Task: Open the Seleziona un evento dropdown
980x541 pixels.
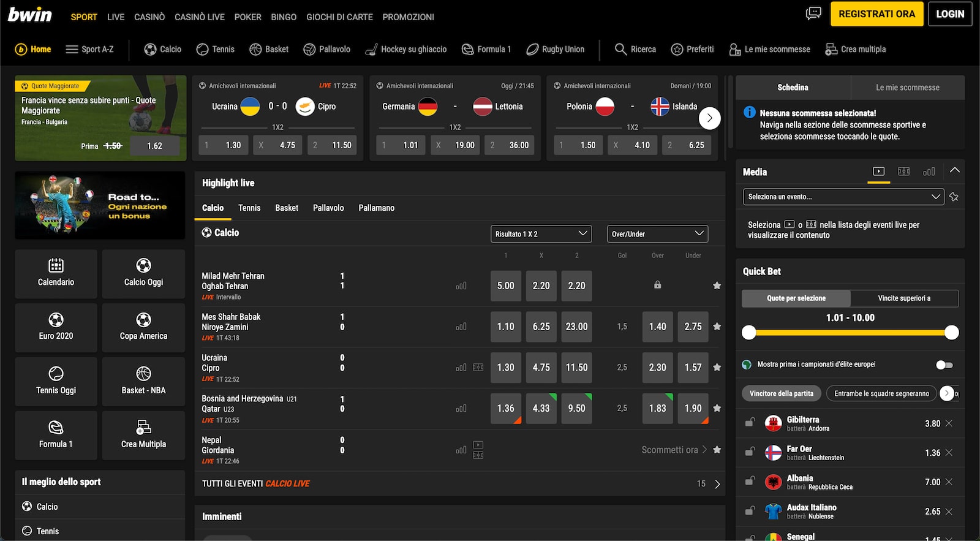Action: 842,197
